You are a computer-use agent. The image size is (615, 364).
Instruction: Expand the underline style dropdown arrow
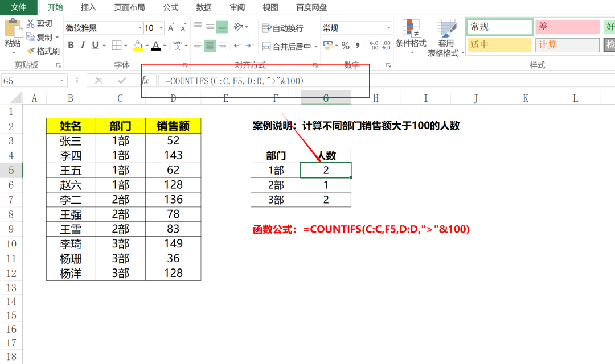[x=104, y=45]
